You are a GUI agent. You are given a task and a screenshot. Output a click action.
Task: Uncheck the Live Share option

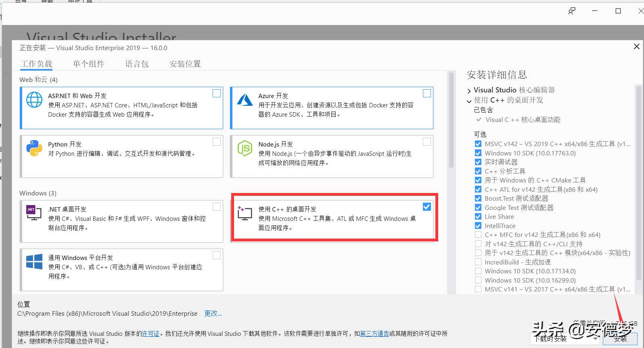tap(478, 216)
